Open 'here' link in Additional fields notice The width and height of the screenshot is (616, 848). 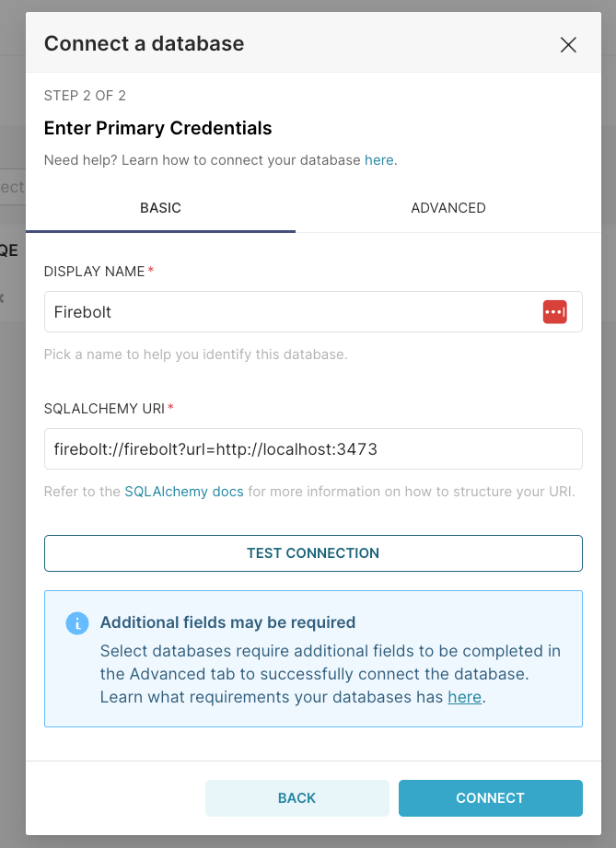point(465,697)
